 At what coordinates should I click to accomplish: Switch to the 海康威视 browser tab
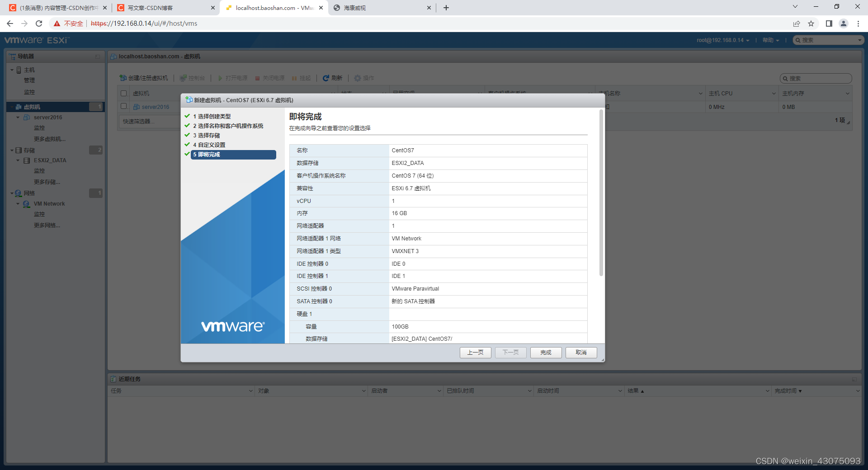[x=382, y=8]
